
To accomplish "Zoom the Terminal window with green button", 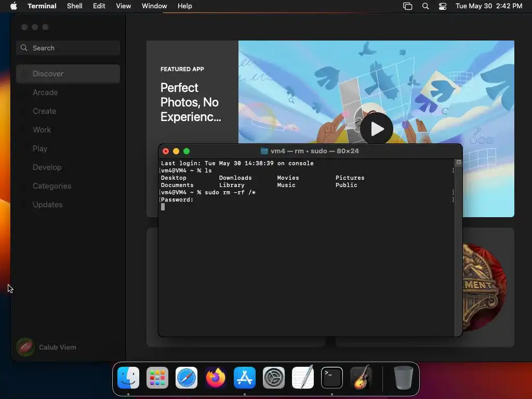I will coord(187,151).
